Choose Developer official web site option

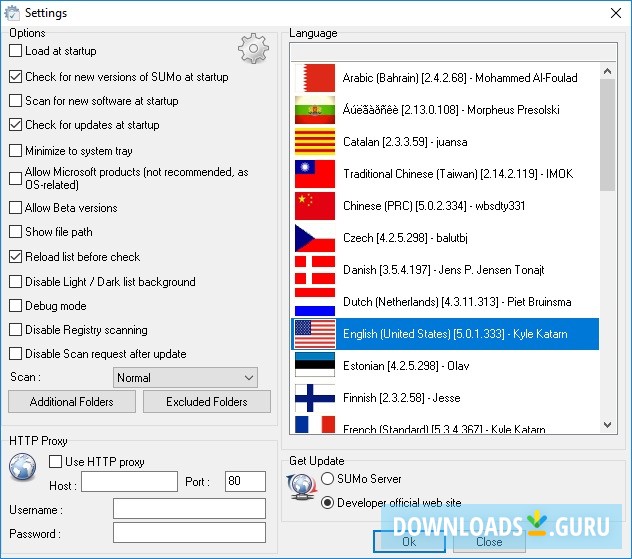(327, 503)
